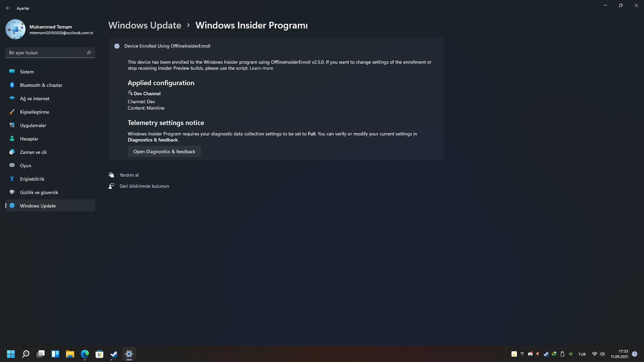Click the search magnifier in settings box
Viewport: 644px width, 362px height.
pyautogui.click(x=89, y=53)
